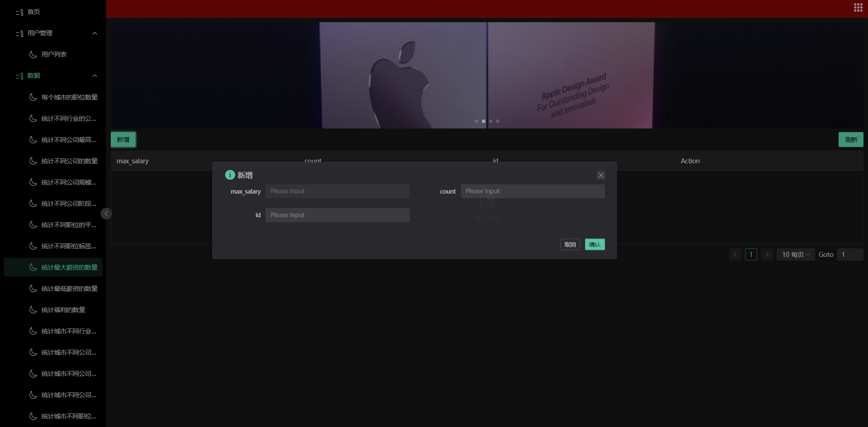
Task: Select the fourth carousel indicator dot
Action: click(x=498, y=121)
